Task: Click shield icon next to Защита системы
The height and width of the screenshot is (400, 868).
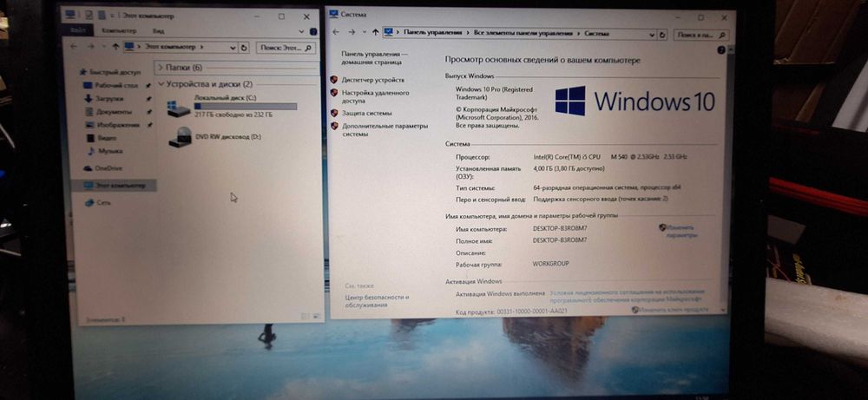Action: 334,113
